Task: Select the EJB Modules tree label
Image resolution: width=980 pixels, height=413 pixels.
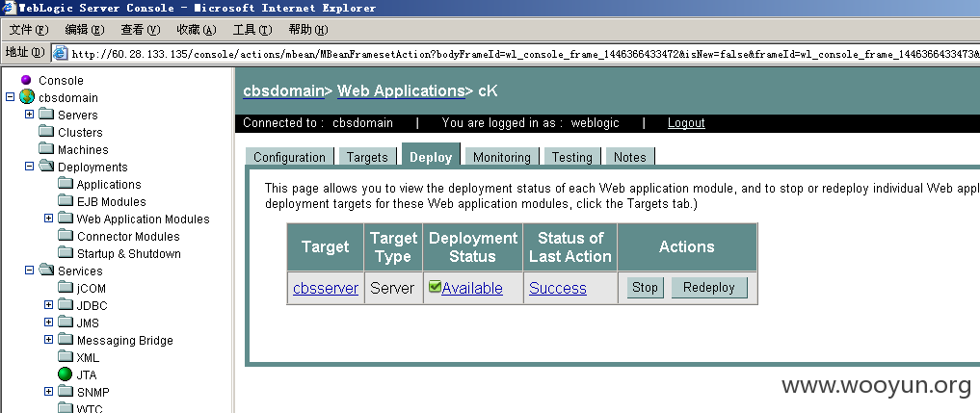Action: click(111, 201)
